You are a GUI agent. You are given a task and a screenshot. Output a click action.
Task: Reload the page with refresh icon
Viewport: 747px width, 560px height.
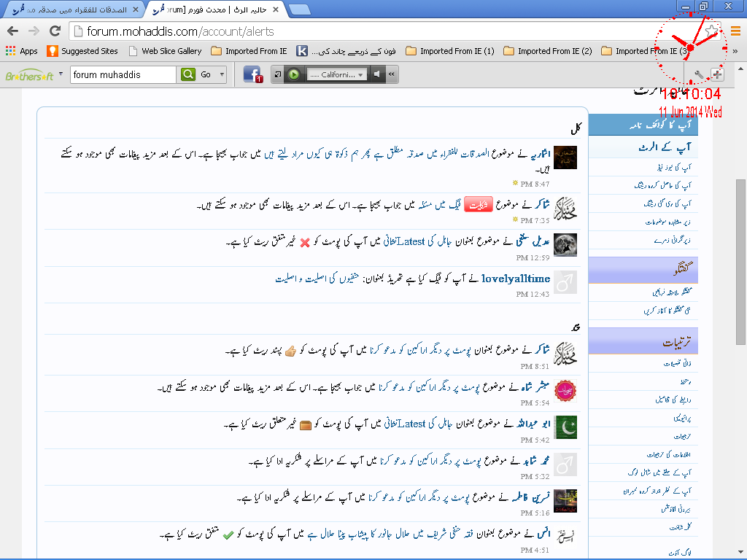[x=55, y=31]
